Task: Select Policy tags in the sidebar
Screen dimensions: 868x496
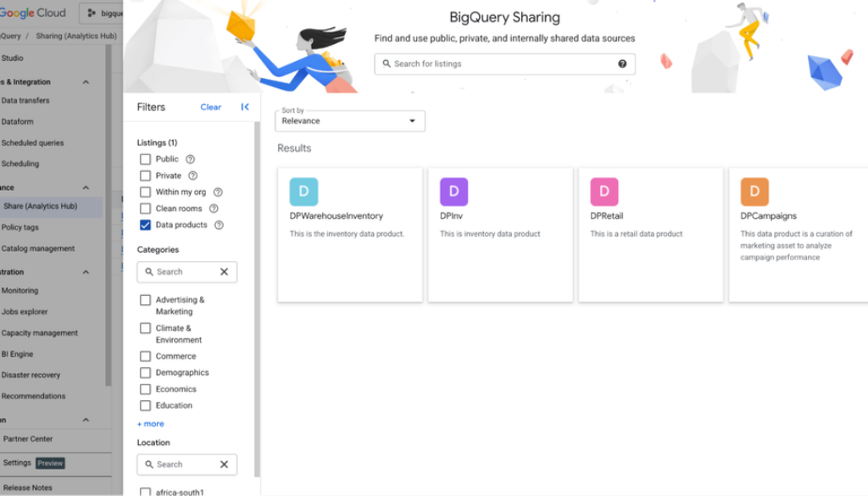Action: point(20,227)
